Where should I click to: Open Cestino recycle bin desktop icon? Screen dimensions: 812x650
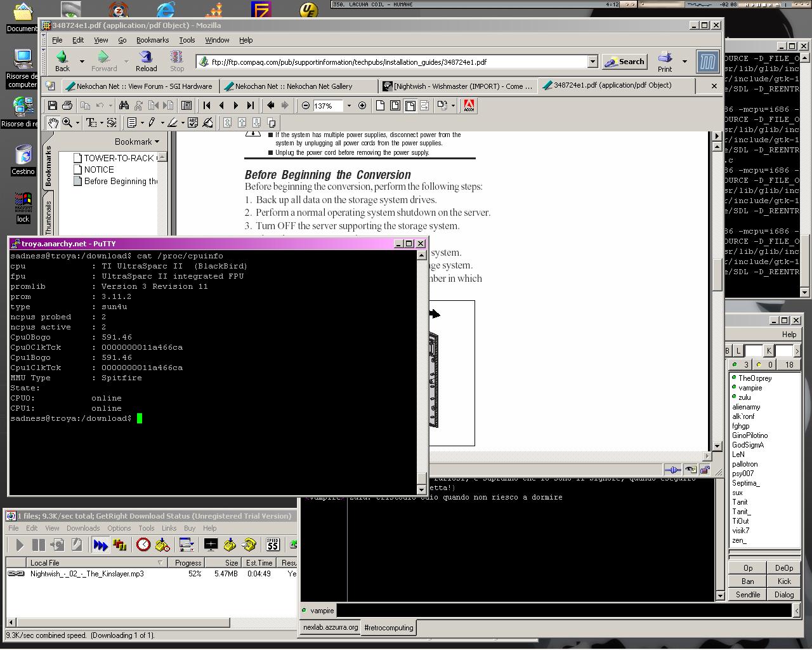[23, 160]
